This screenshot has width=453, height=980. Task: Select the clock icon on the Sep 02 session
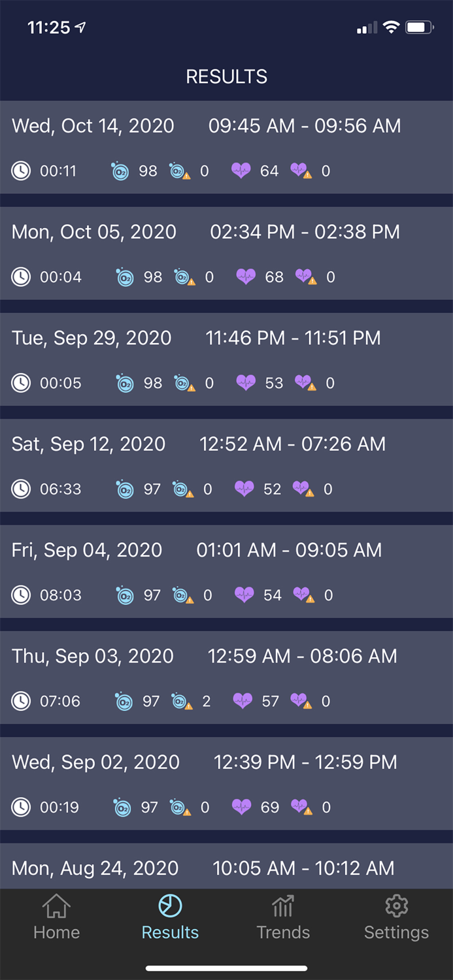[x=20, y=807]
